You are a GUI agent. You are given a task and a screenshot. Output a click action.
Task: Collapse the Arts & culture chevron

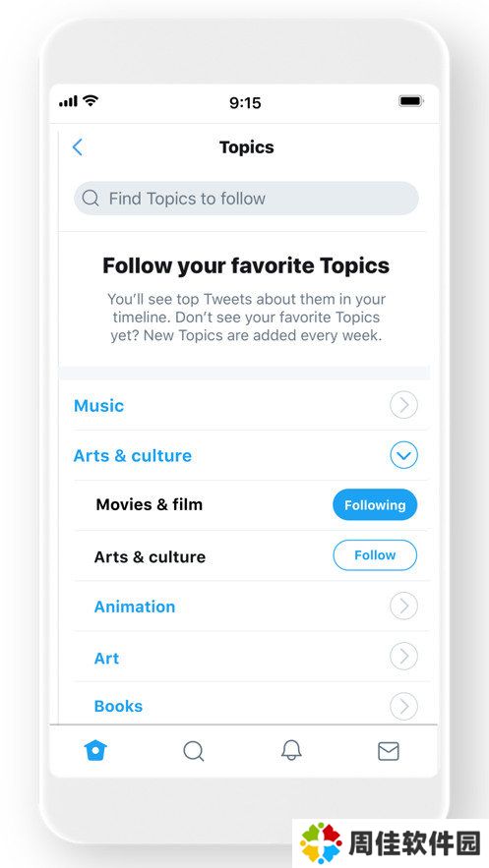(x=403, y=455)
